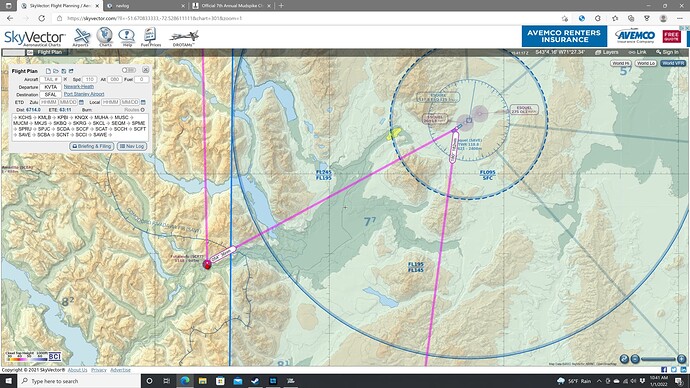Select the World Hi chart option
The height and width of the screenshot is (388, 690).
[x=621, y=63]
